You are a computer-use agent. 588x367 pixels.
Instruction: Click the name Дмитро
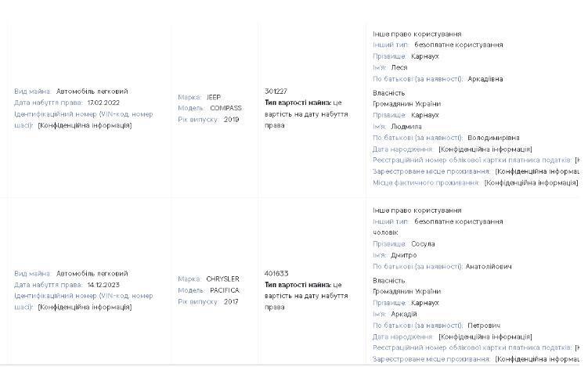(x=404, y=255)
